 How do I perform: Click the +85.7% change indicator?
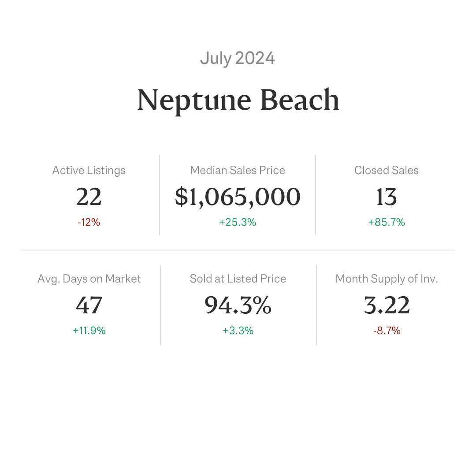[387, 222]
